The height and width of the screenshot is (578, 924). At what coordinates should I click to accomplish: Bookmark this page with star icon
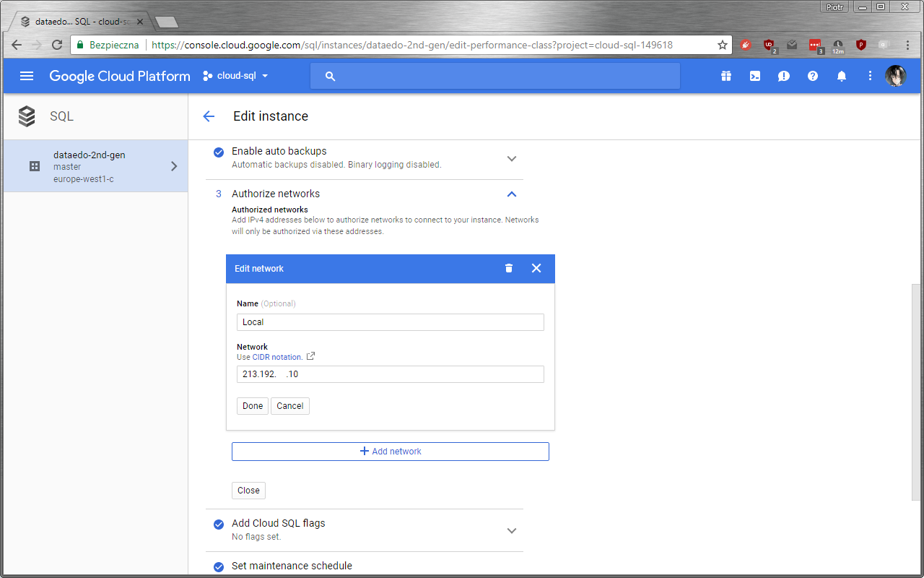[722, 45]
